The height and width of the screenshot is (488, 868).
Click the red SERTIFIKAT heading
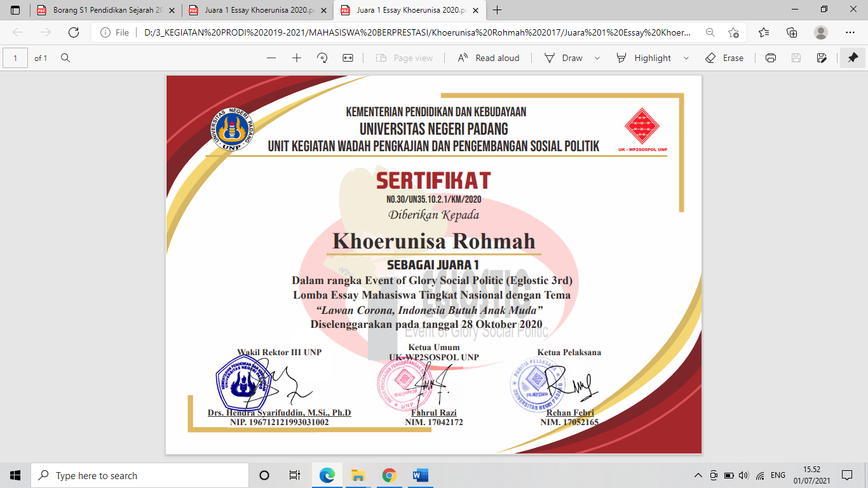click(x=433, y=181)
